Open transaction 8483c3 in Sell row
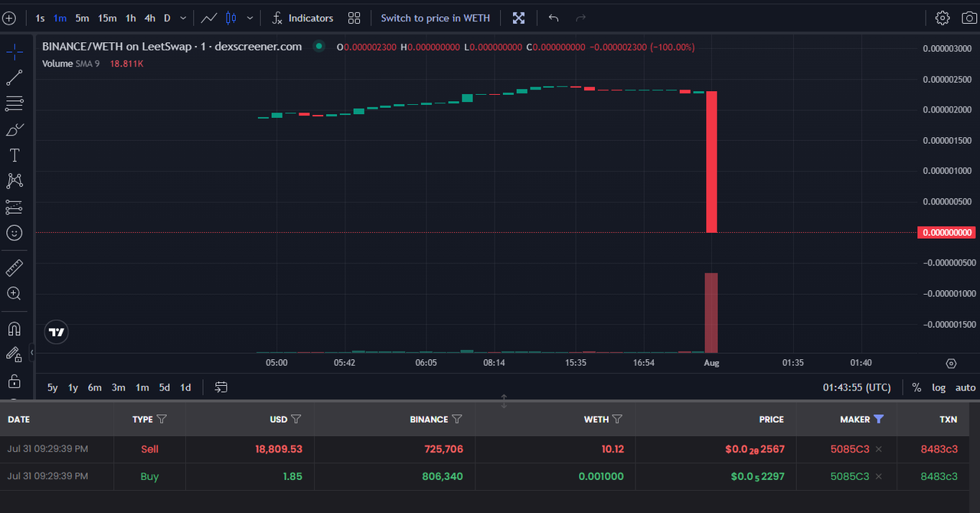The height and width of the screenshot is (513, 980). click(x=939, y=449)
